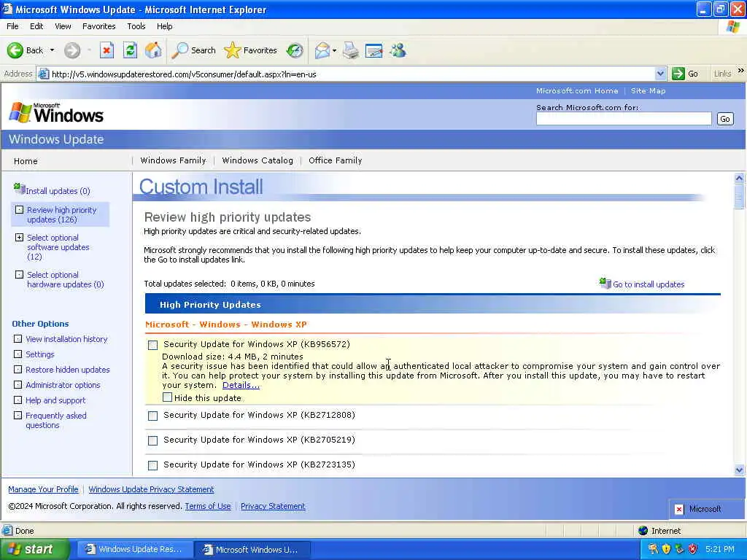This screenshot has height=560, width=747.
Task: Open the address bar dropdown arrow
Action: tap(660, 74)
